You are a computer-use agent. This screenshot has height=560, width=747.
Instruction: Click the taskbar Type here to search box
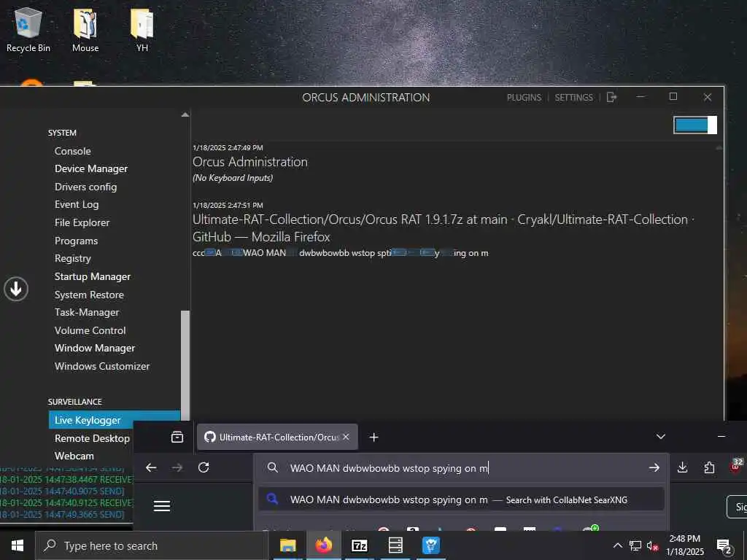[152, 545]
